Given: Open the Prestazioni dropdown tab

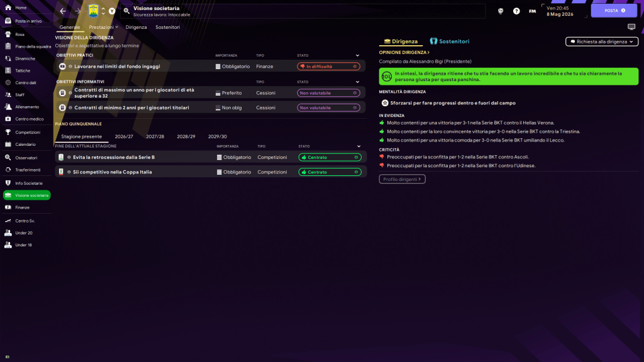Looking at the screenshot, I should (x=103, y=27).
